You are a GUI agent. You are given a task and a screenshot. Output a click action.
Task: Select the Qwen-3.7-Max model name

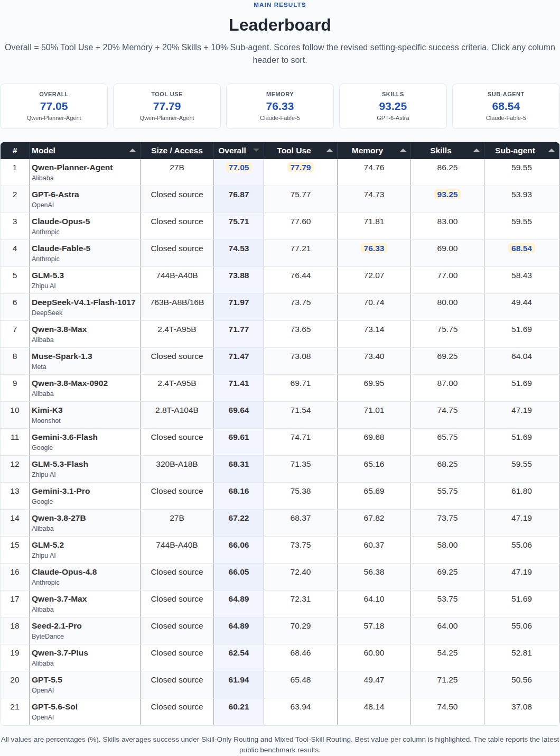pos(59,599)
